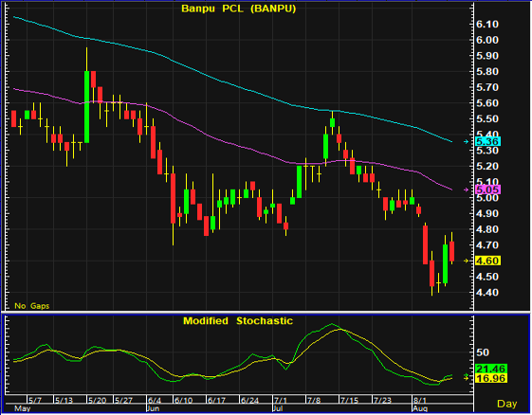Click the 5/20 date label
Viewport: 532px width, 415px height.
97,401
